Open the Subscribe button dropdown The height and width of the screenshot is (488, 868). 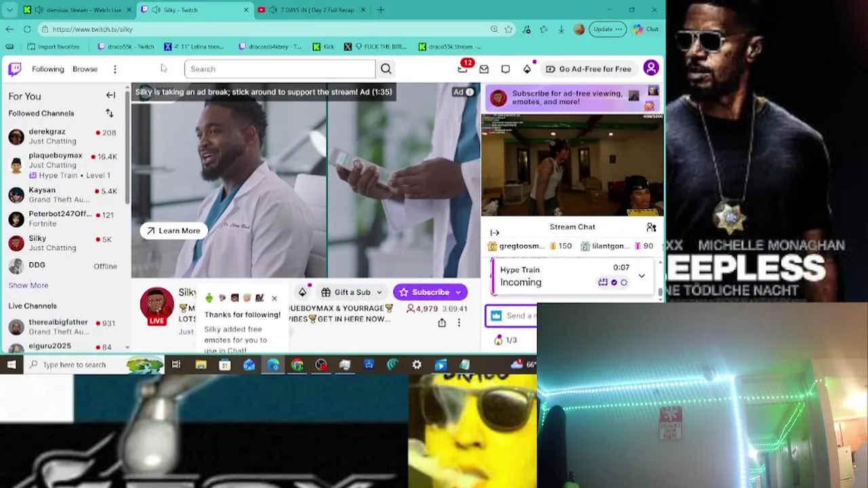[x=458, y=292]
